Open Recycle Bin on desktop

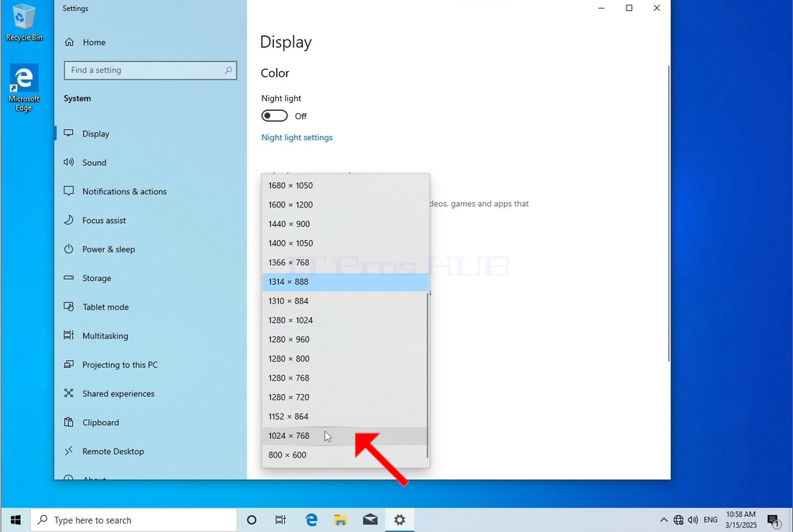[23, 22]
